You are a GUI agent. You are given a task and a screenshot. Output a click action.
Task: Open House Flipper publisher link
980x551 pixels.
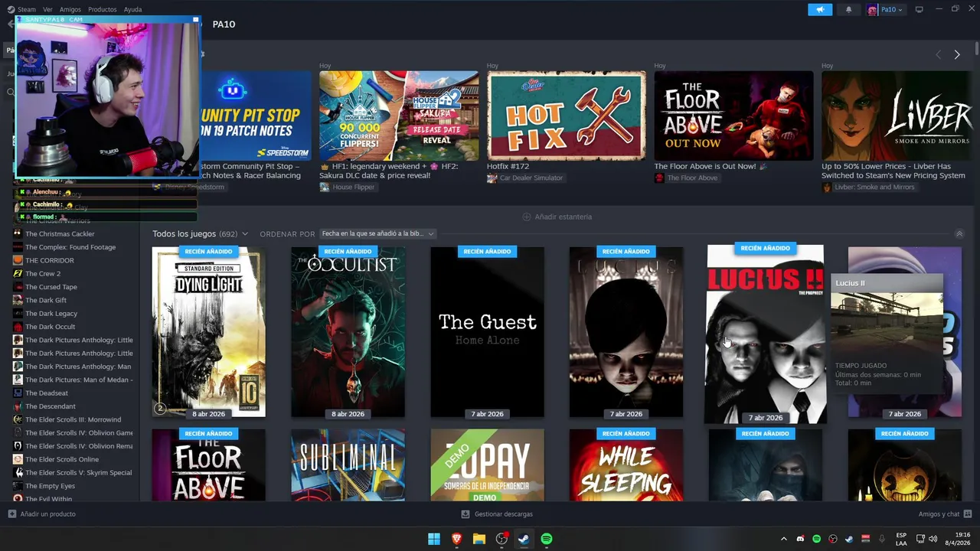point(347,187)
